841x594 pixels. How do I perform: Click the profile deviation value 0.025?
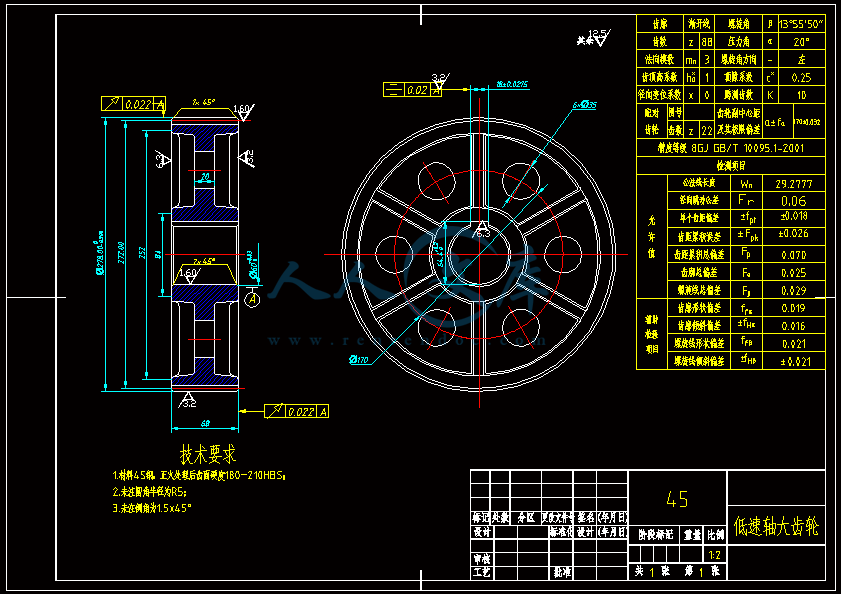(794, 273)
